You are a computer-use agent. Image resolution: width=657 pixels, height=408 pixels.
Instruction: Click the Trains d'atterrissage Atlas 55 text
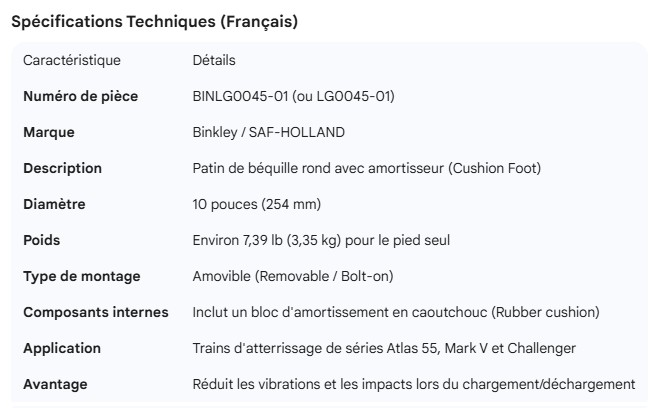pos(384,348)
